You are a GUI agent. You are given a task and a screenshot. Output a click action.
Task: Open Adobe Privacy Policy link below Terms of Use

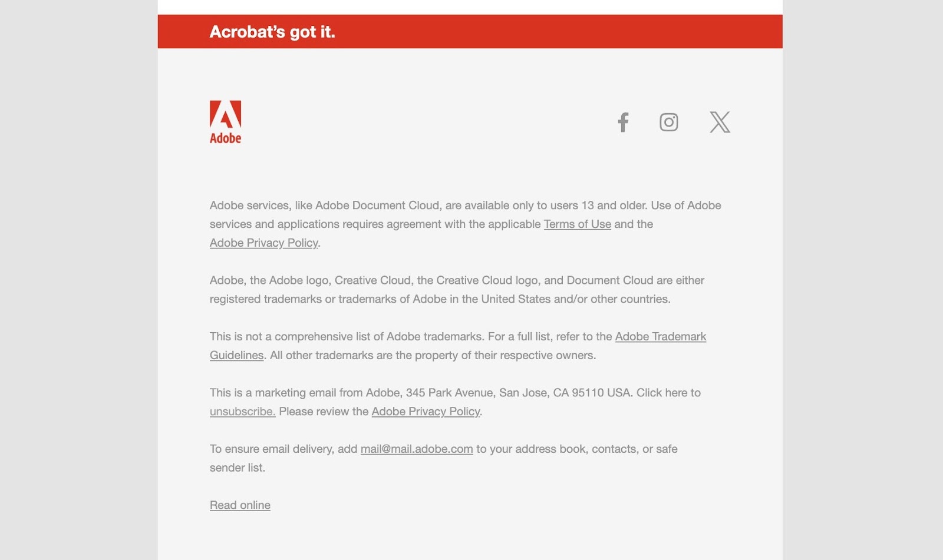coord(263,243)
